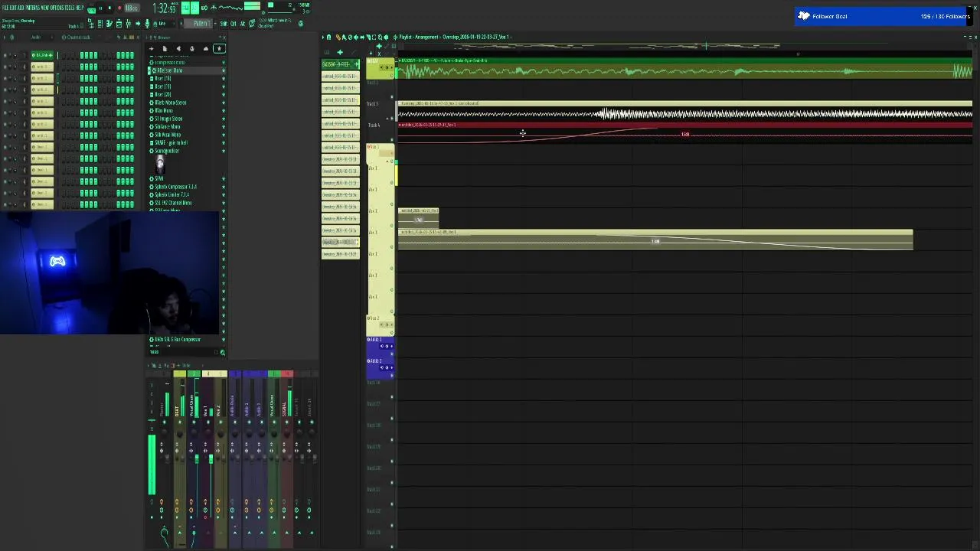Select SPAN plugin in browser
The height and width of the screenshot is (551, 980).
(x=158, y=179)
